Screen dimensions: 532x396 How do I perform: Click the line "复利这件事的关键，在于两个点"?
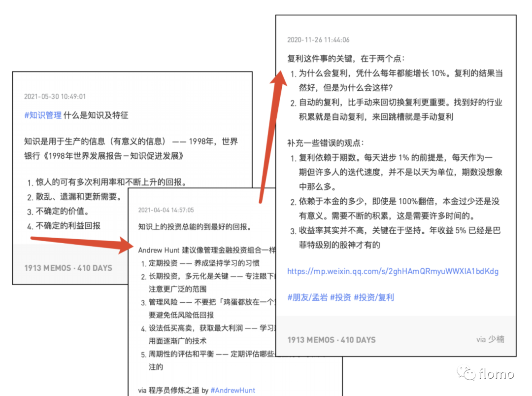[x=346, y=59]
